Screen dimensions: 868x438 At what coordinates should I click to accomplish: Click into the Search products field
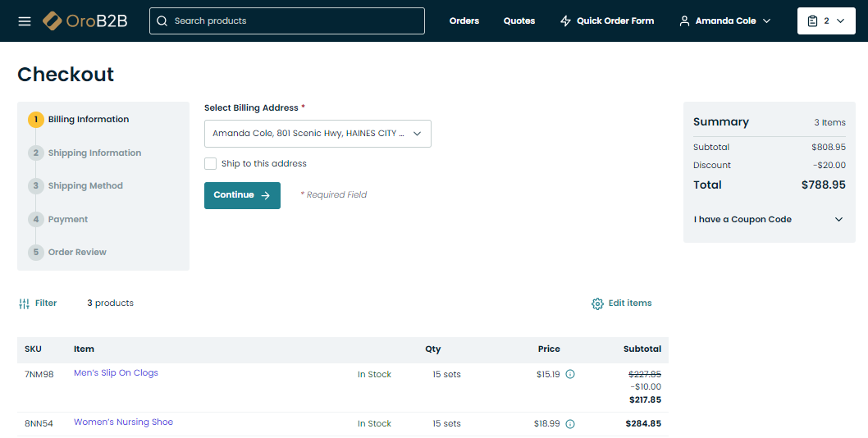tap(295, 21)
